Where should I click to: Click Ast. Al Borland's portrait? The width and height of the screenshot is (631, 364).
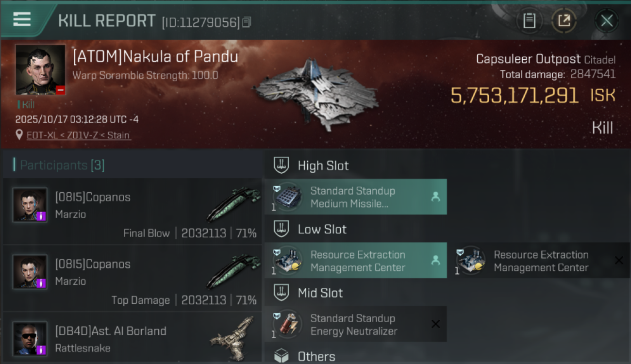tap(30, 339)
